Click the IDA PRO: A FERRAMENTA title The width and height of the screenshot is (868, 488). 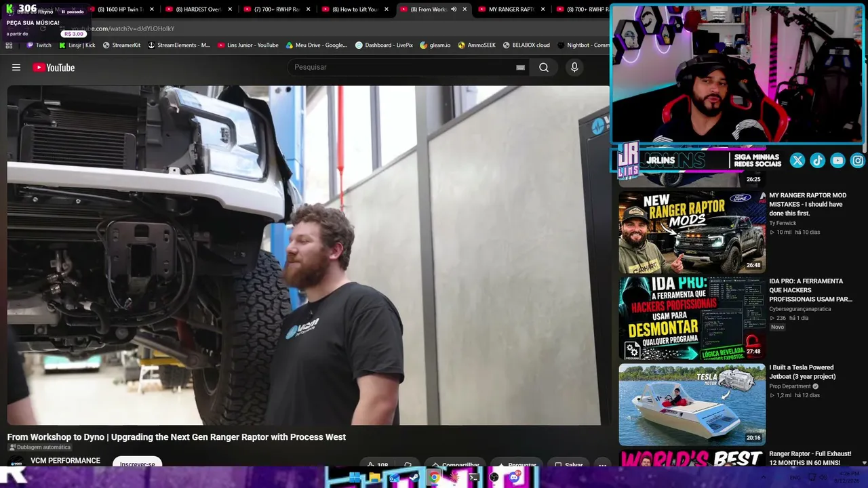pyautogui.click(x=810, y=290)
